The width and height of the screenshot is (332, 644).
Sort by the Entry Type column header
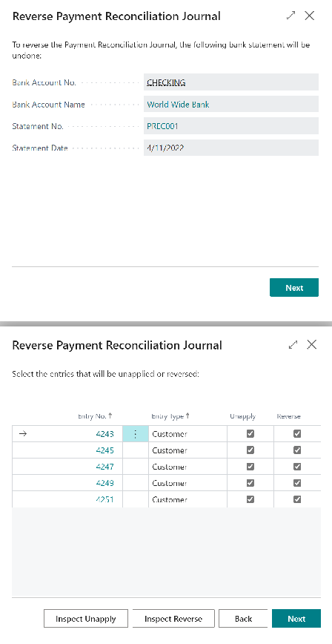170,416
